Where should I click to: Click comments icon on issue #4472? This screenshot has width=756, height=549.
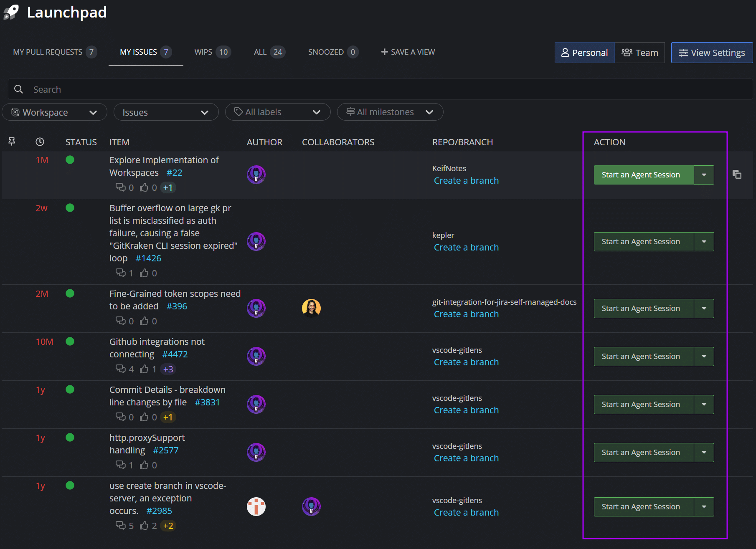tap(120, 369)
